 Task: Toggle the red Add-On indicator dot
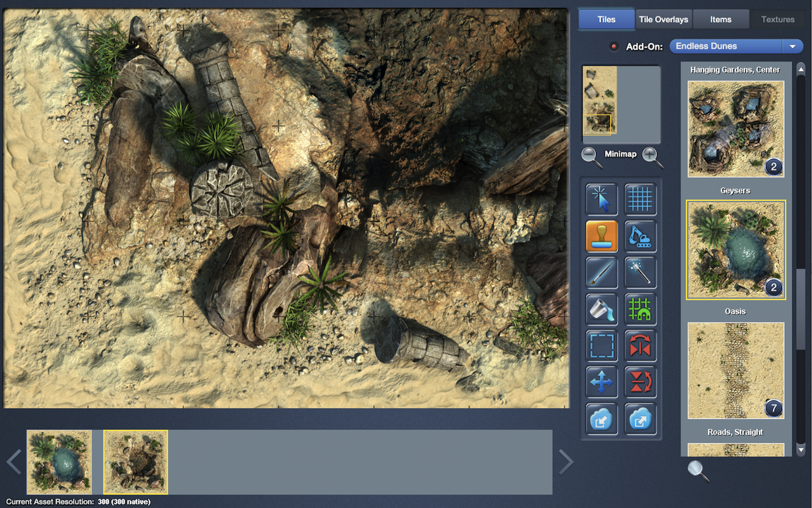(614, 46)
